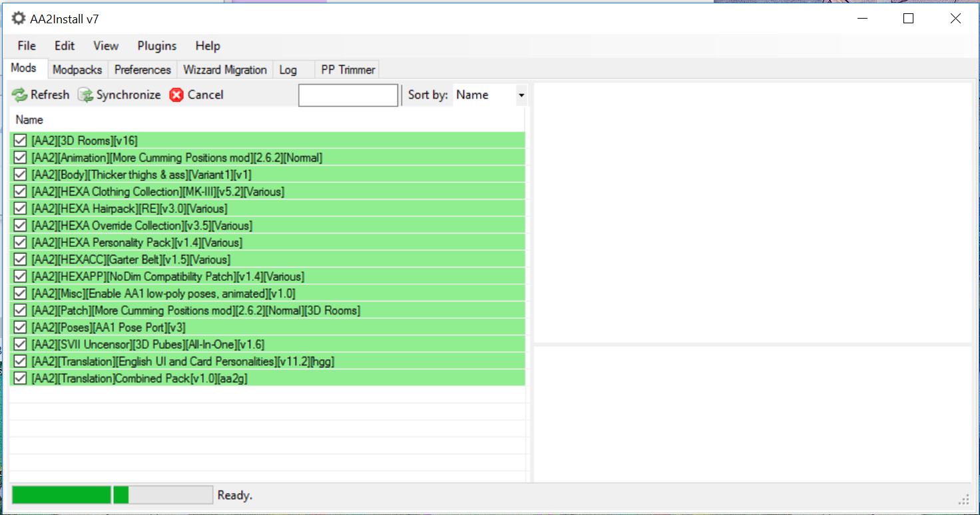Open the Preferences tab
980x515 pixels.
tap(142, 70)
